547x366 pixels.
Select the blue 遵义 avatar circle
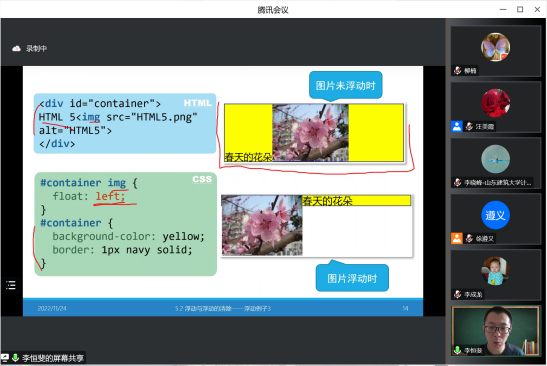(x=495, y=215)
